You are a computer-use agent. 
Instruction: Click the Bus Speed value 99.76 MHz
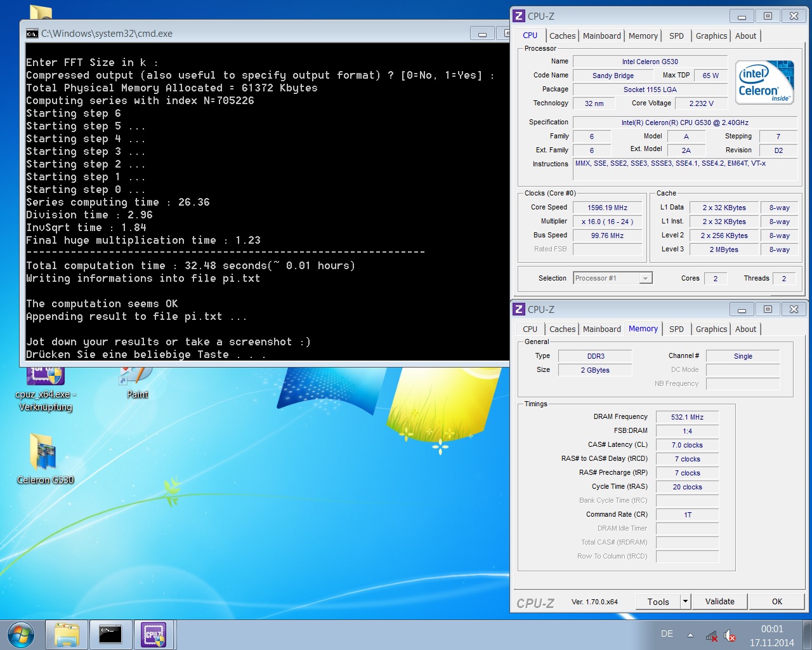(607, 235)
